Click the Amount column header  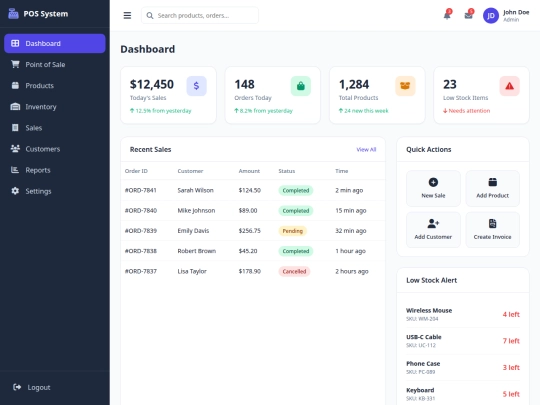coord(249,171)
